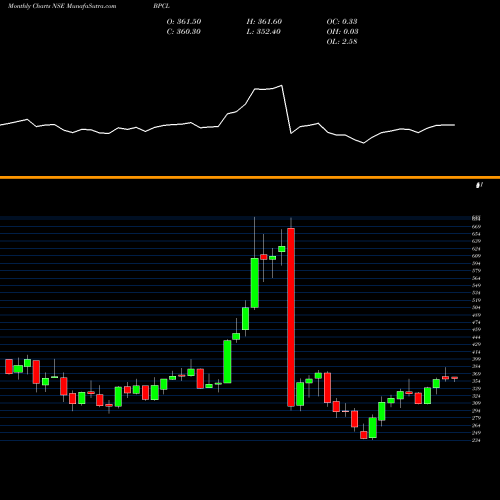The image size is (500, 500).
Task: Click the 414 price axis label
Action: [x=476, y=352]
